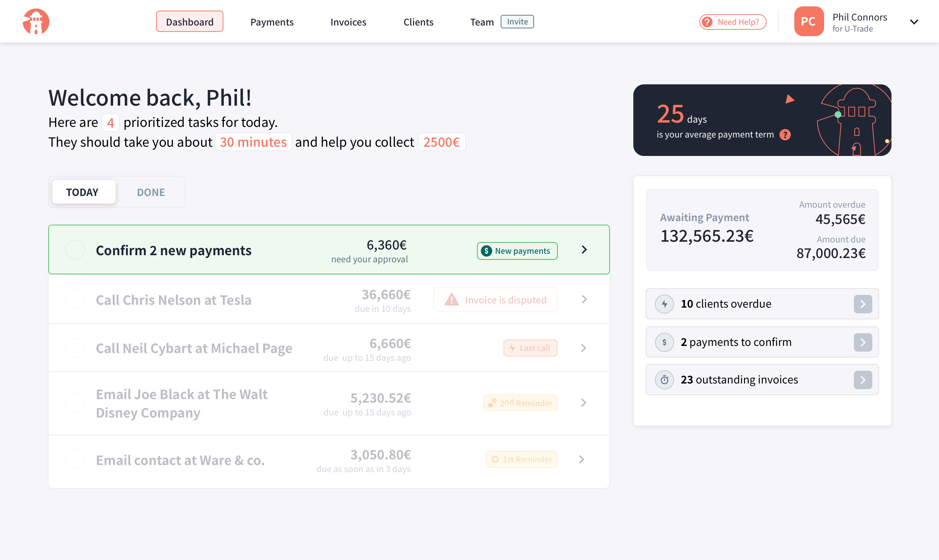Go to the Dashboard nav item

[x=189, y=22]
